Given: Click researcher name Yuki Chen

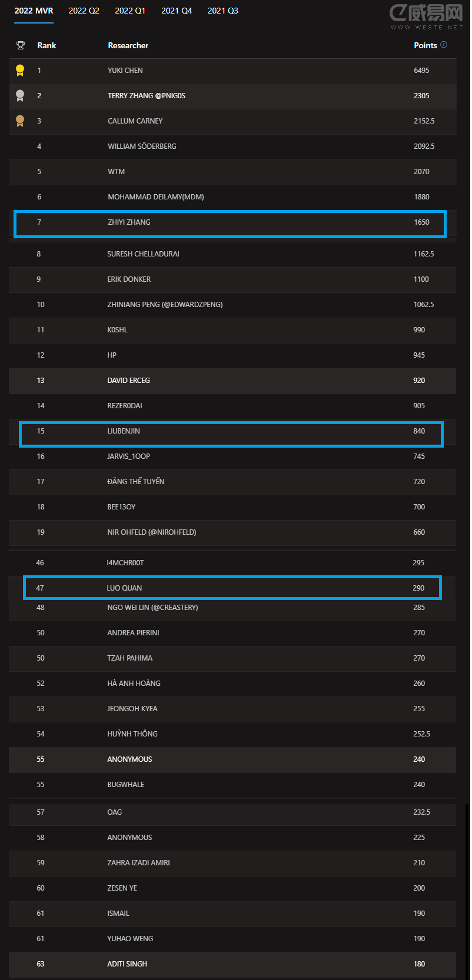Looking at the screenshot, I should tap(125, 71).
